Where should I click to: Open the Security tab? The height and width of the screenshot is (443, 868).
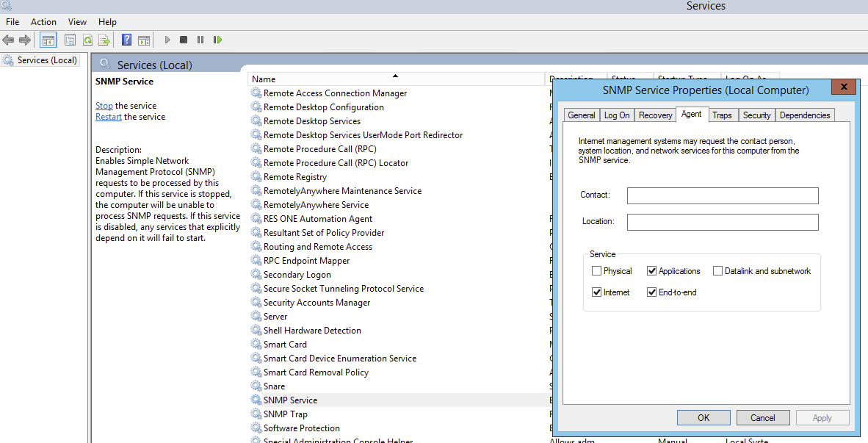point(756,115)
